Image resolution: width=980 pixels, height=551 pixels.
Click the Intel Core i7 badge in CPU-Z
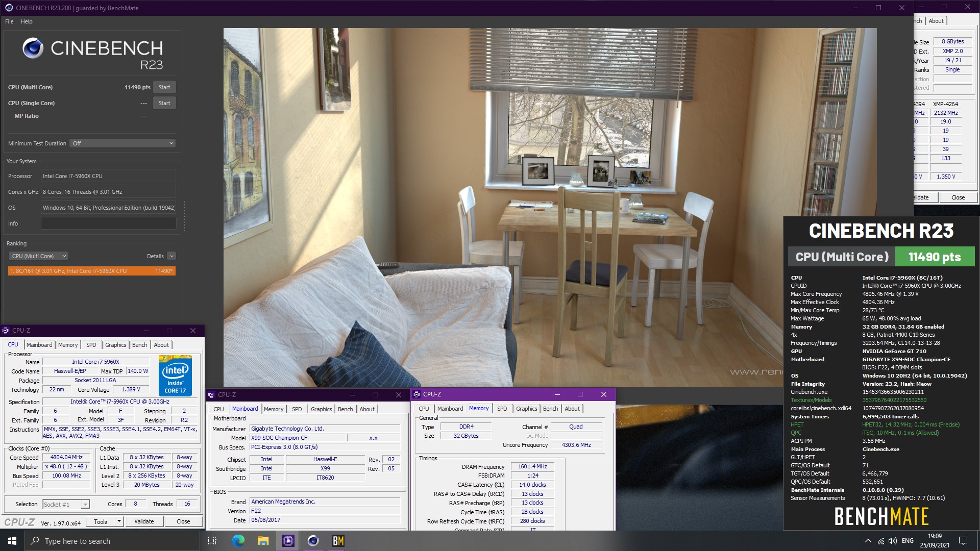175,375
